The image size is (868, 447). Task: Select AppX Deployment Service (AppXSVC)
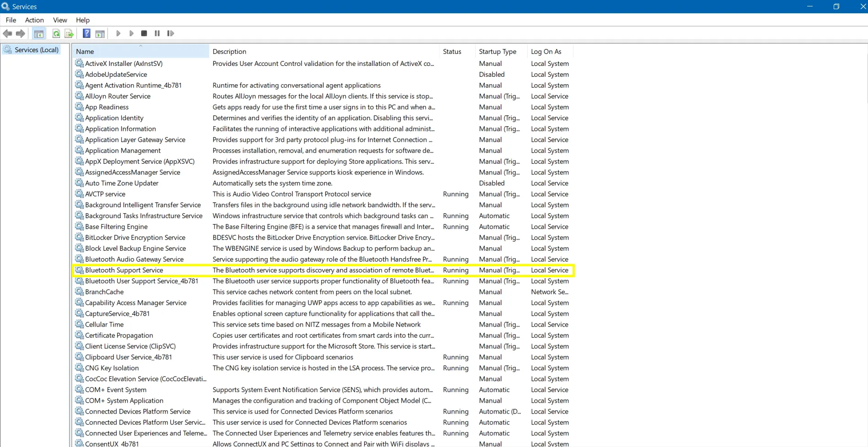pos(140,162)
